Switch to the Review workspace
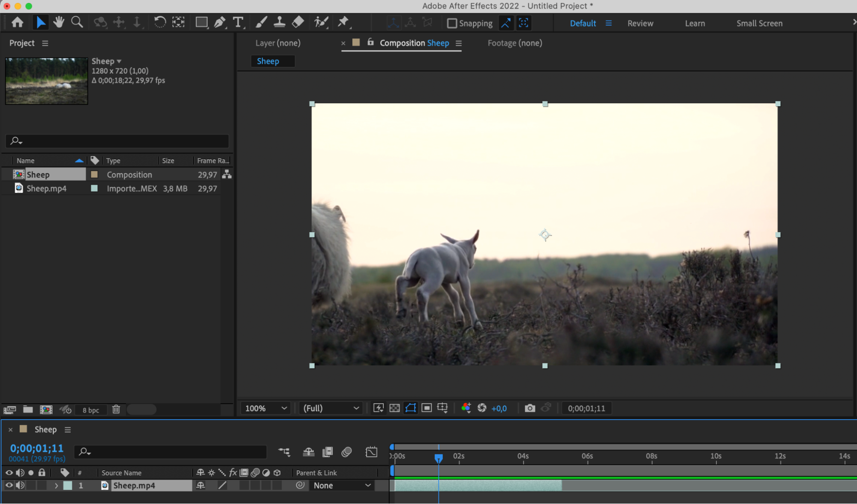 tap(640, 23)
